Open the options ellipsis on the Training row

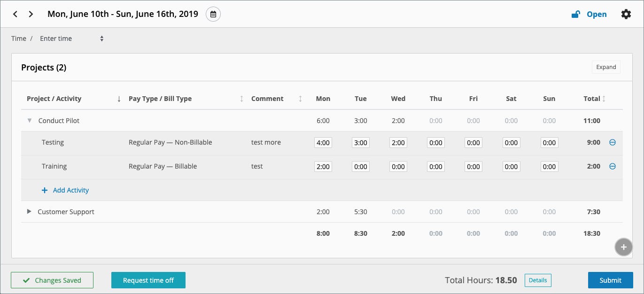point(612,166)
